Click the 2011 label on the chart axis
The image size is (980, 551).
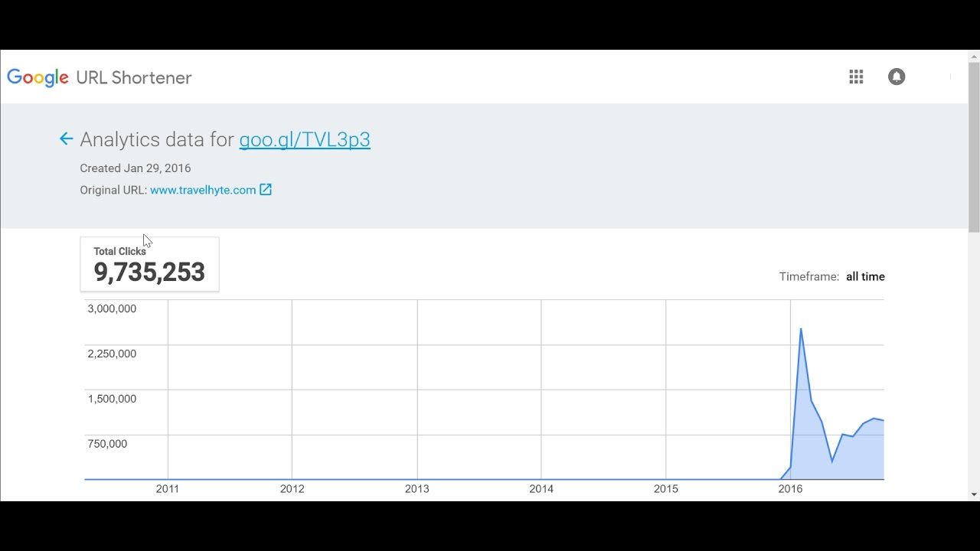[167, 488]
